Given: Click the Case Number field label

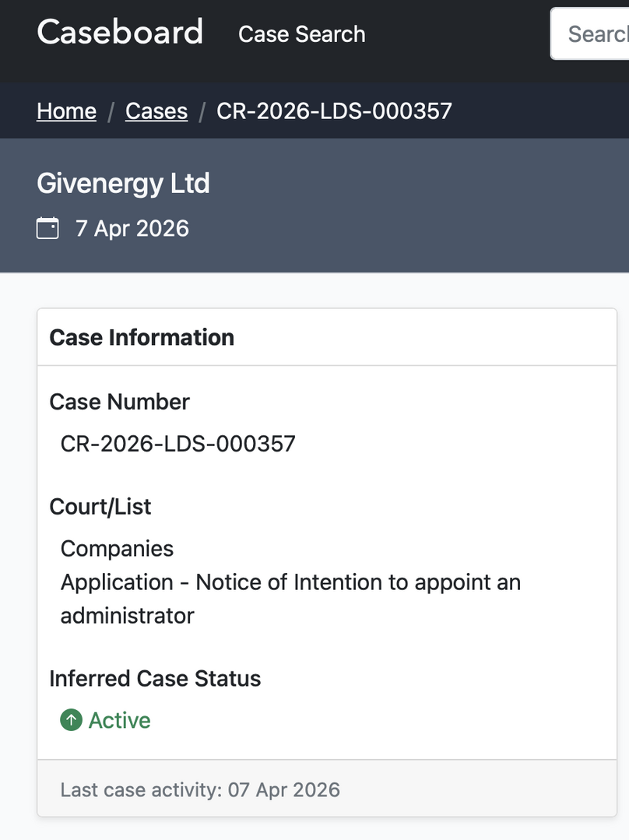Looking at the screenshot, I should (x=119, y=402).
